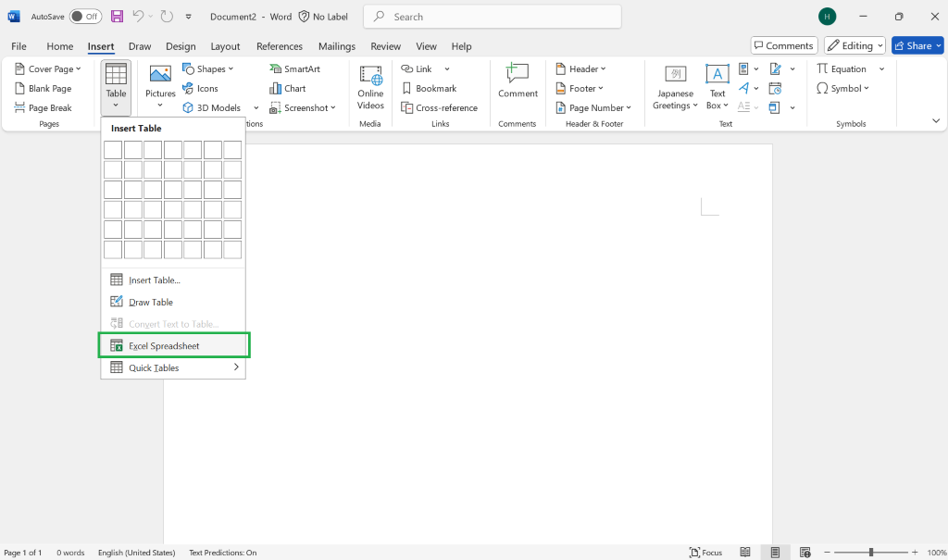Insert a Cover Page
The height and width of the screenshot is (560, 948).
coord(47,68)
